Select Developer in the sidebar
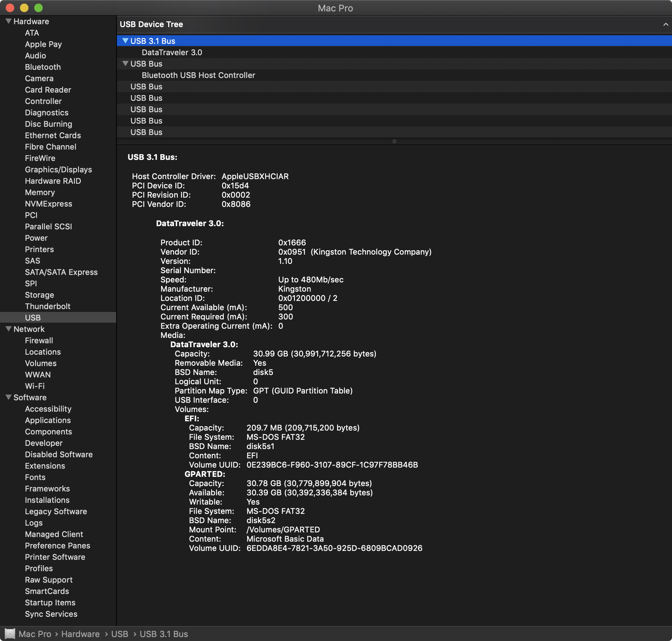Image resolution: width=672 pixels, height=641 pixels. (x=44, y=443)
